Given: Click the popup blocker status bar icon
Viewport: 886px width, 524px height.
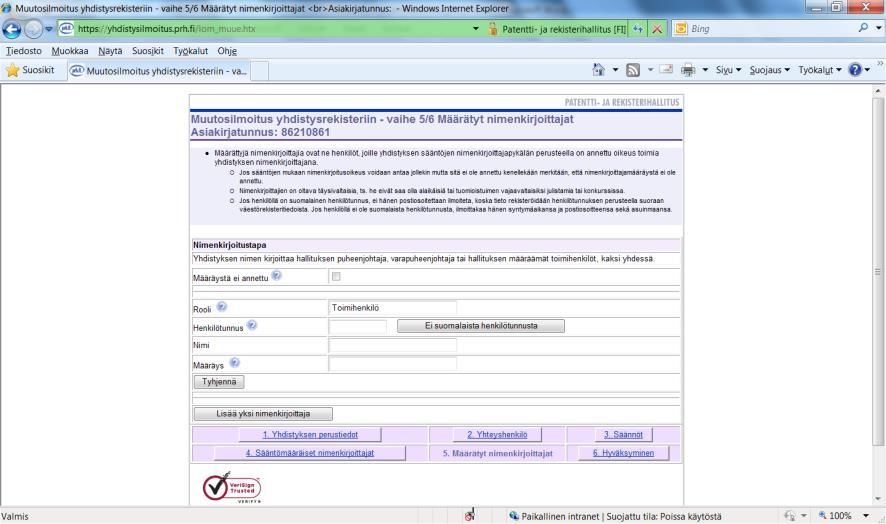Looking at the screenshot, I should coord(470,515).
